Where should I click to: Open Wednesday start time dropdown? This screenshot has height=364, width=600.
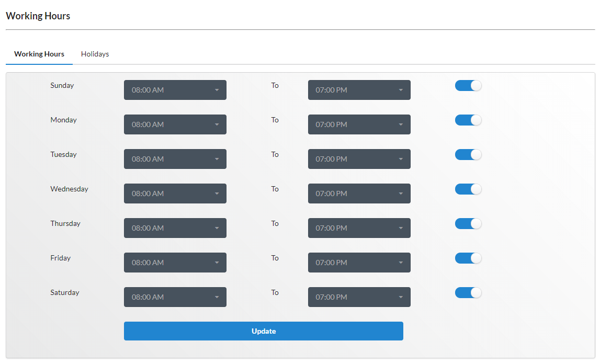point(175,194)
